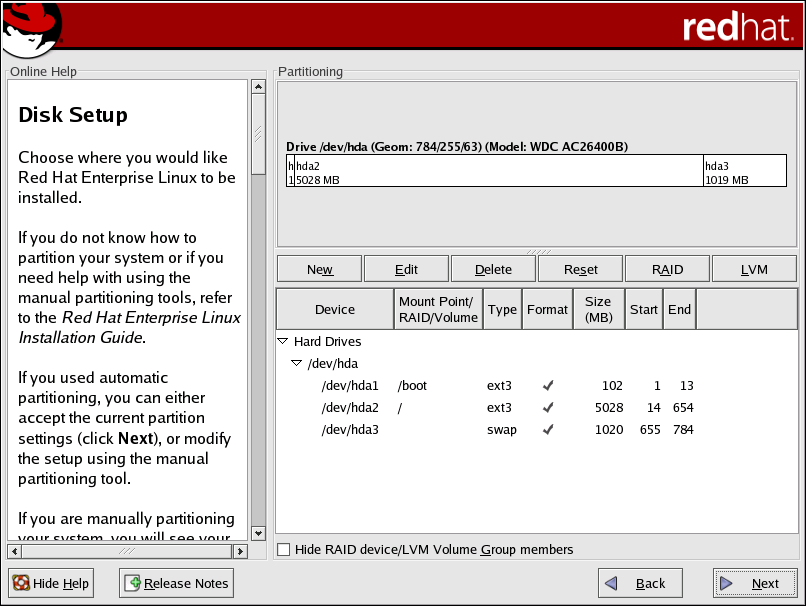The image size is (806, 606).
Task: Click the Release Notes document icon
Action: point(132,584)
